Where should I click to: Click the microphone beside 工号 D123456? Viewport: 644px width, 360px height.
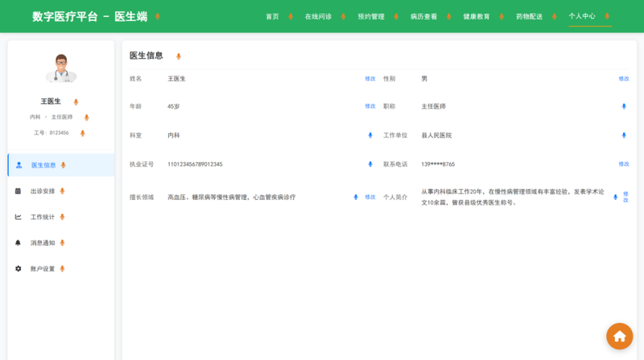(x=82, y=133)
